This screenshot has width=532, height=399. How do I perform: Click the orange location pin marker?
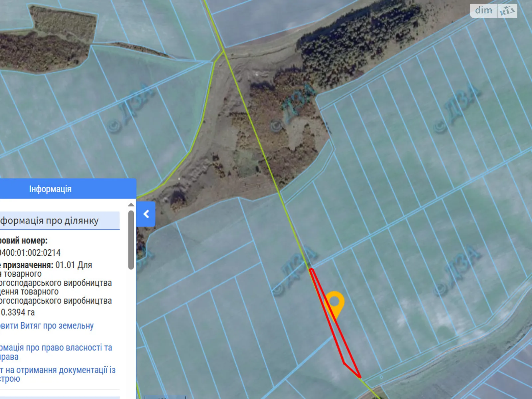click(334, 303)
